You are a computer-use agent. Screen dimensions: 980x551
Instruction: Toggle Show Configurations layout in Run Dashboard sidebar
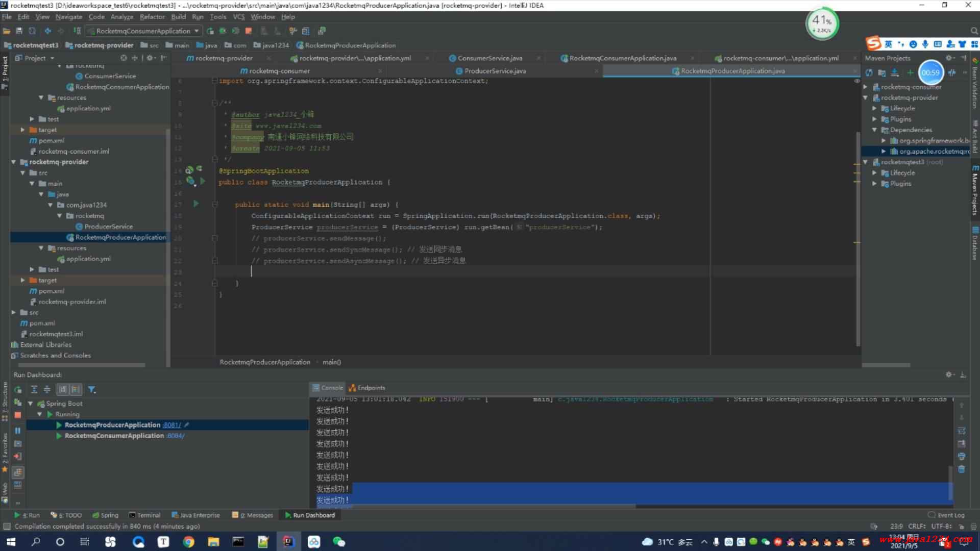click(18, 472)
